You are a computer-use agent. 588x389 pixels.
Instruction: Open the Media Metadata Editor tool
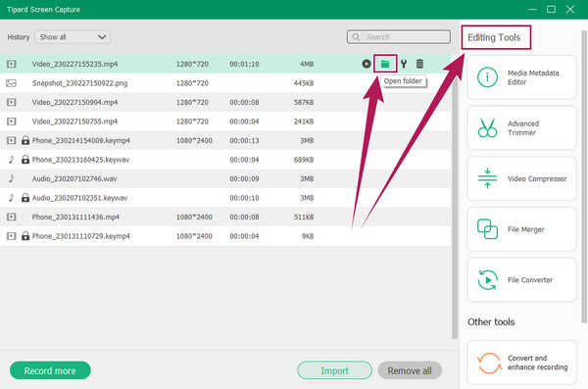[x=521, y=77]
